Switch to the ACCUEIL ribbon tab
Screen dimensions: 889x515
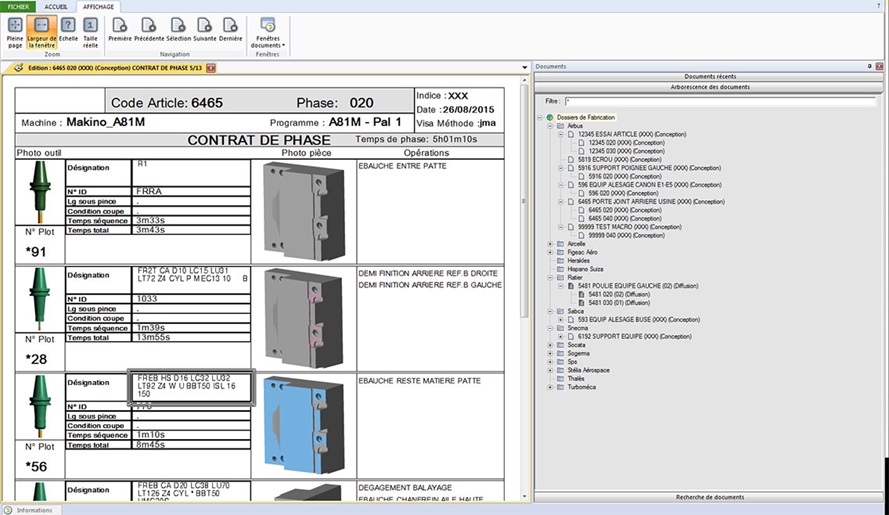tap(57, 6)
